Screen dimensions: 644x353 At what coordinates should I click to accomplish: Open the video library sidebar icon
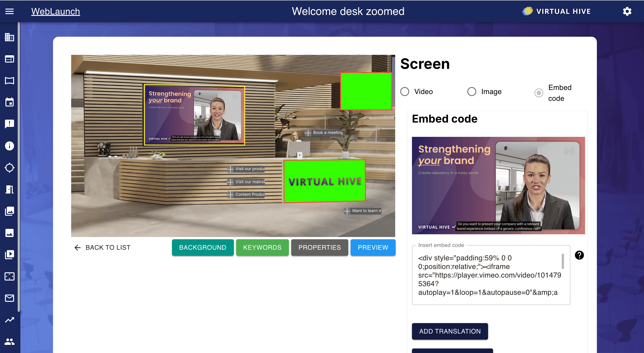tap(10, 254)
